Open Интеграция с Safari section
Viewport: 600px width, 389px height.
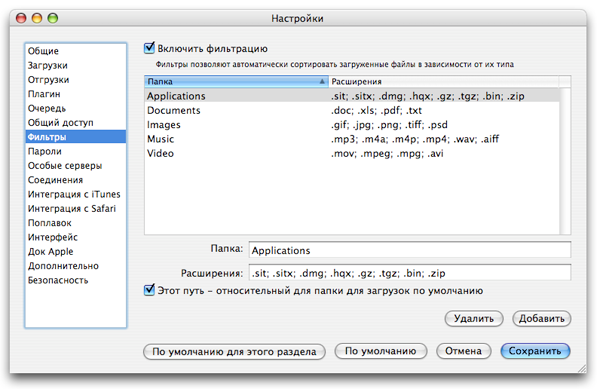[x=75, y=209]
